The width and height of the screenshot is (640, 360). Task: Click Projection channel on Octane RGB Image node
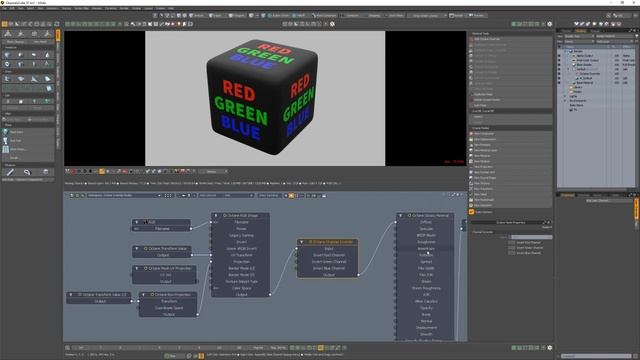point(241,262)
